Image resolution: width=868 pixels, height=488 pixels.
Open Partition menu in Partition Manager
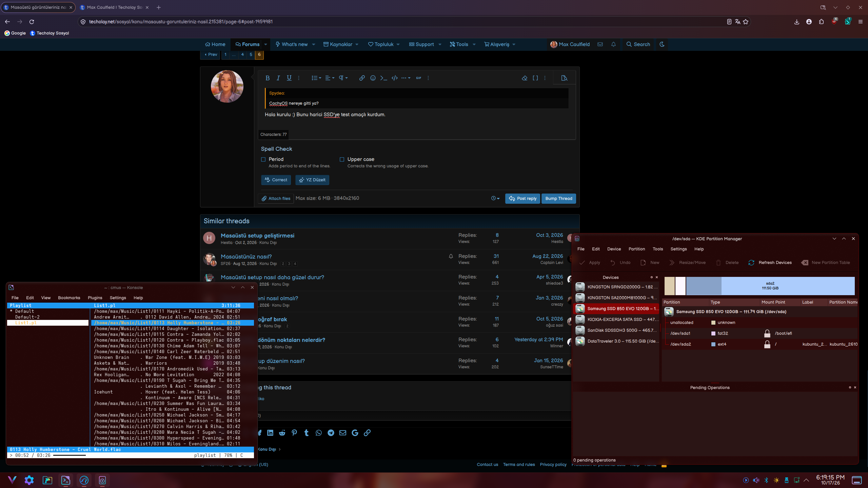click(x=637, y=249)
